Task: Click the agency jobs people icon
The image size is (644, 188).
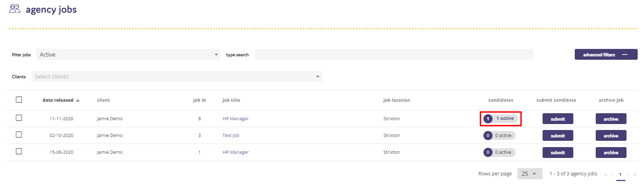Action: pyautogui.click(x=15, y=8)
